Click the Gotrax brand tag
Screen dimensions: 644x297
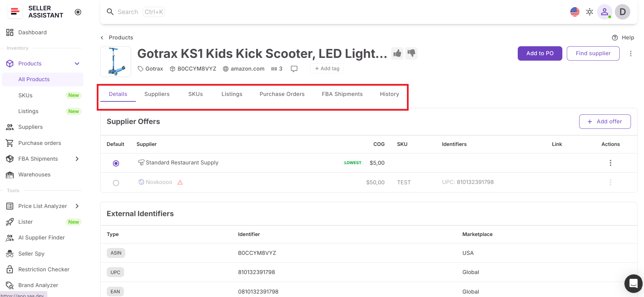pyautogui.click(x=150, y=69)
